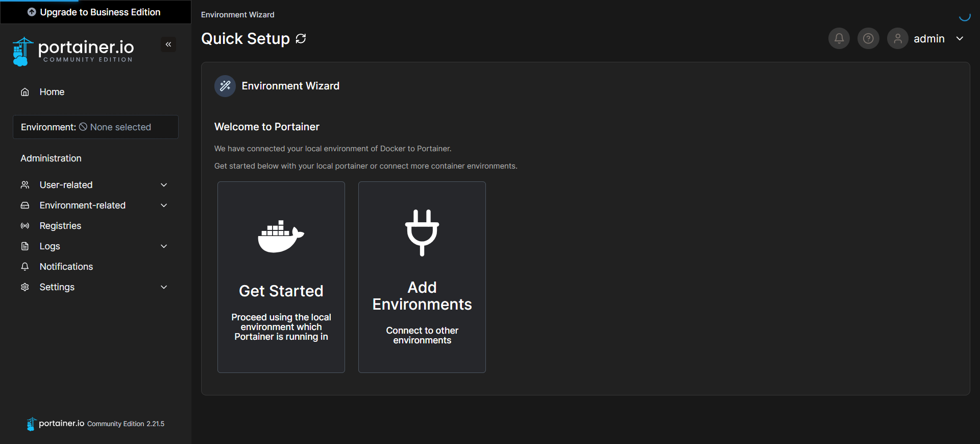Click the COMMUNITY EDITION logo subtitle
980x444 pixels.
[88, 60]
